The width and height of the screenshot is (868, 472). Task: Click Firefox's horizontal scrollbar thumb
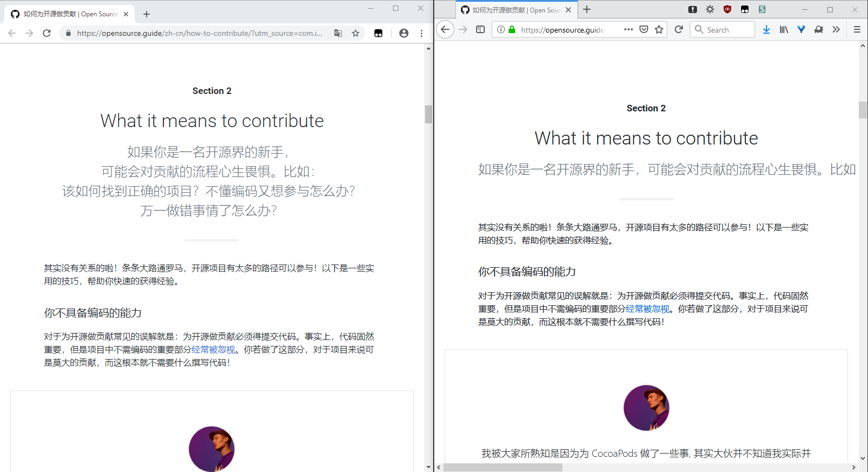coord(503,467)
